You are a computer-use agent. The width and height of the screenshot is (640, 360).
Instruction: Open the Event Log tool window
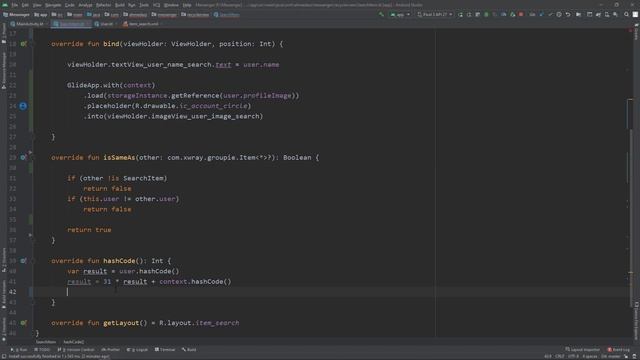(619, 350)
